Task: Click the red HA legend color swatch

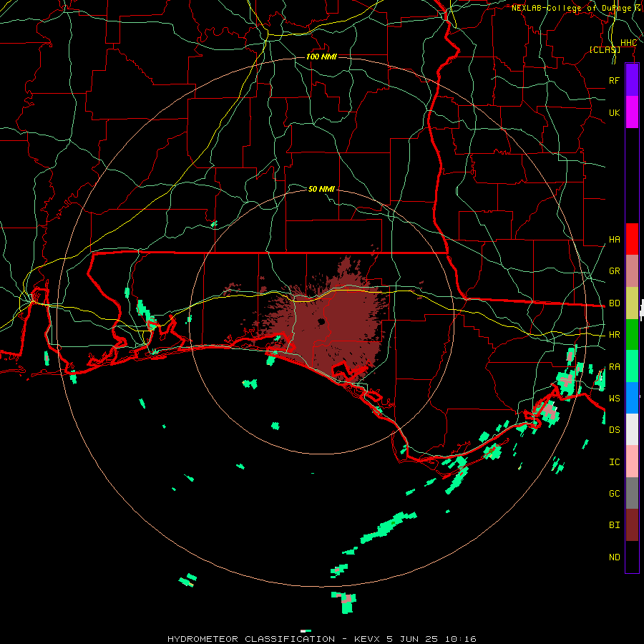Action: pos(632,239)
